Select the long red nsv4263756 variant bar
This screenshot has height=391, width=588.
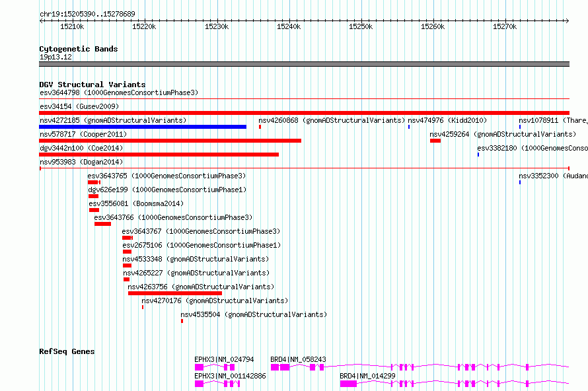[x=175, y=293]
